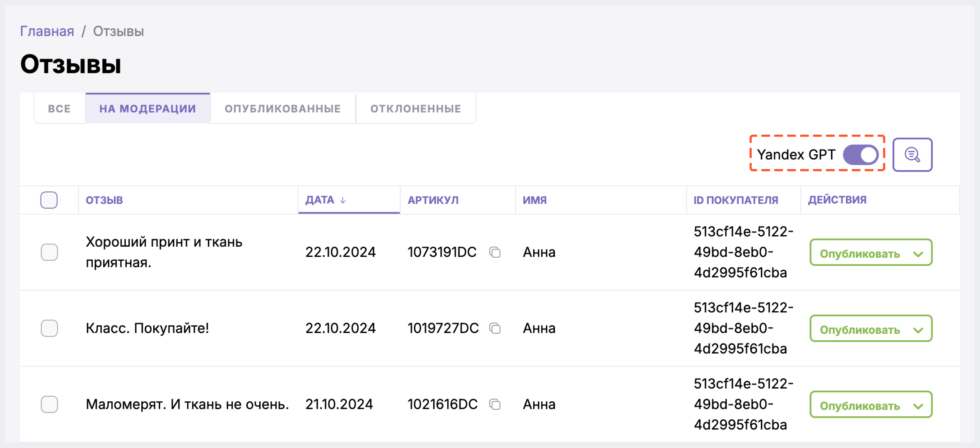Click article number 1073191DC
Image resolution: width=980 pixels, height=448 pixels.
(x=442, y=252)
